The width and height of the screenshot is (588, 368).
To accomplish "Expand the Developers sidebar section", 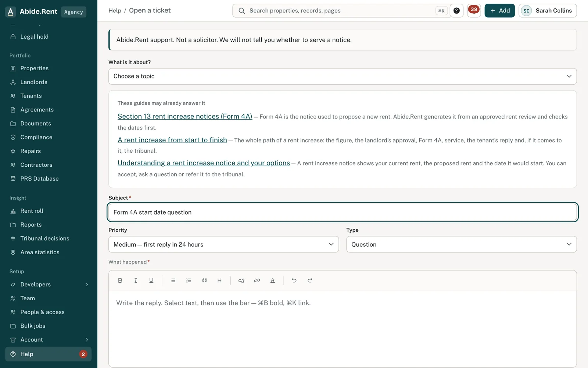I will tap(49, 284).
